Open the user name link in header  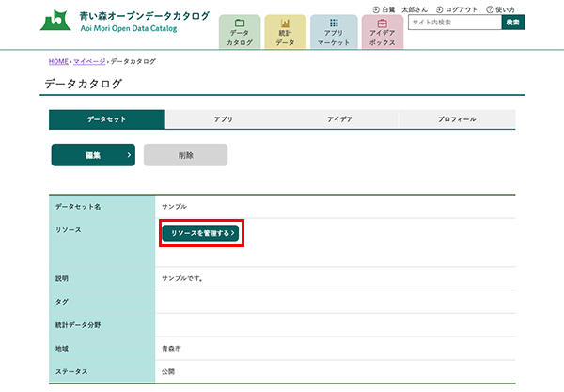point(400,9)
